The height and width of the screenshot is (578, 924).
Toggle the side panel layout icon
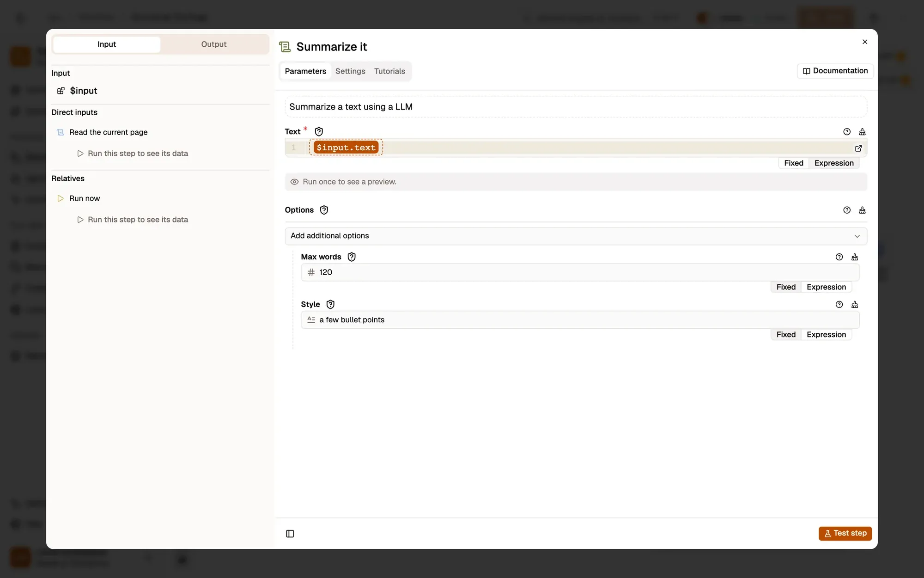pos(290,534)
